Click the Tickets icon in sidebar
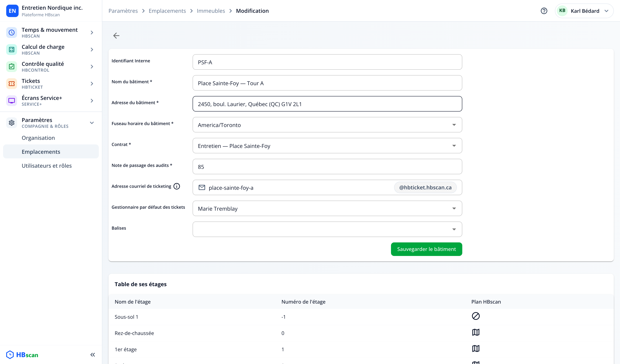This screenshot has width=620, height=364. (x=12, y=84)
